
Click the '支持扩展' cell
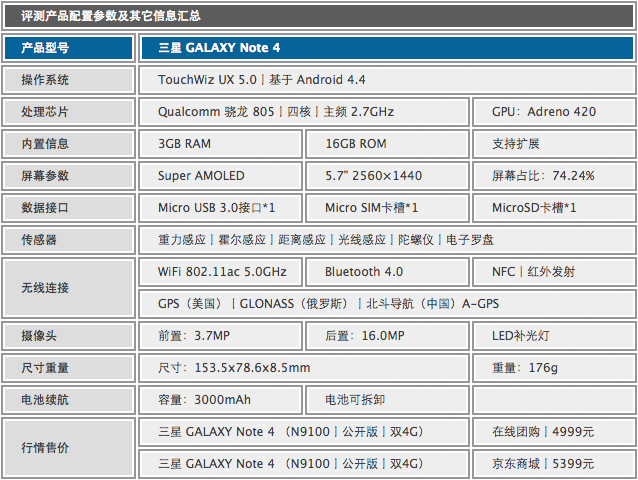[554, 144]
